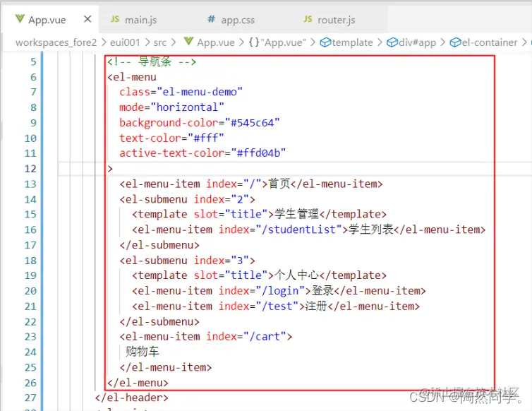The height and width of the screenshot is (411, 532).
Task: Select eui001 in the breadcrumb
Action: click(125, 42)
